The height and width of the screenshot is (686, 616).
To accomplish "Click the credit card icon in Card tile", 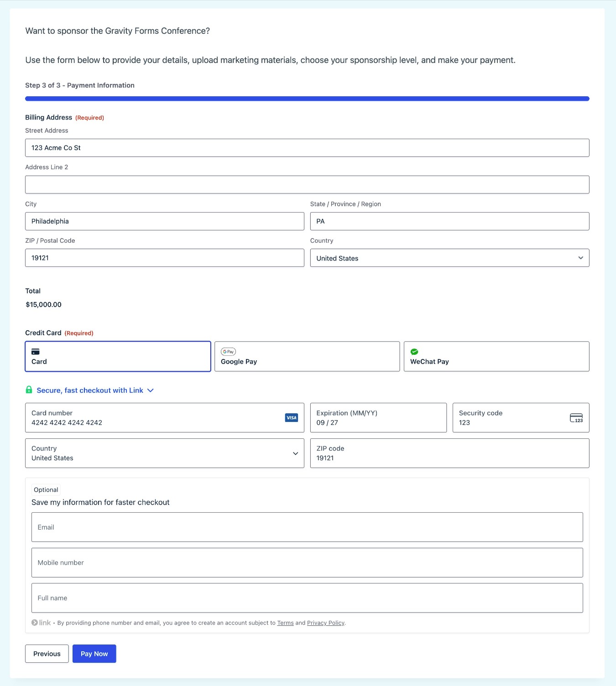I will [x=35, y=351].
